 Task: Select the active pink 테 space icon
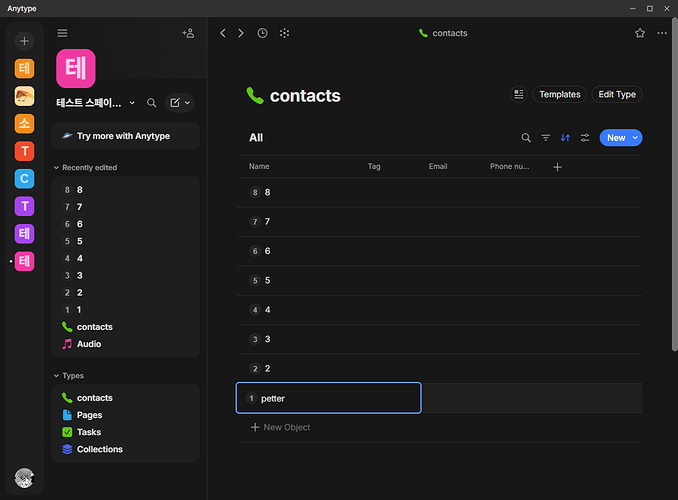[x=24, y=261]
